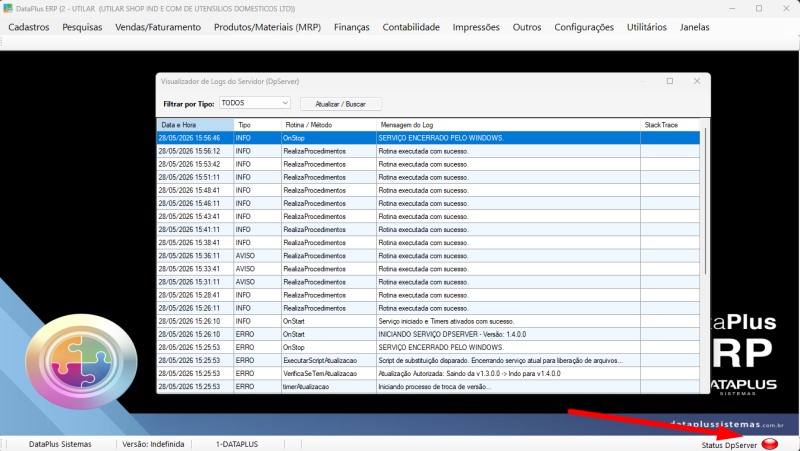Image resolution: width=800 pixels, height=451 pixels.
Task: Open the Janelas menu
Action: tap(694, 27)
